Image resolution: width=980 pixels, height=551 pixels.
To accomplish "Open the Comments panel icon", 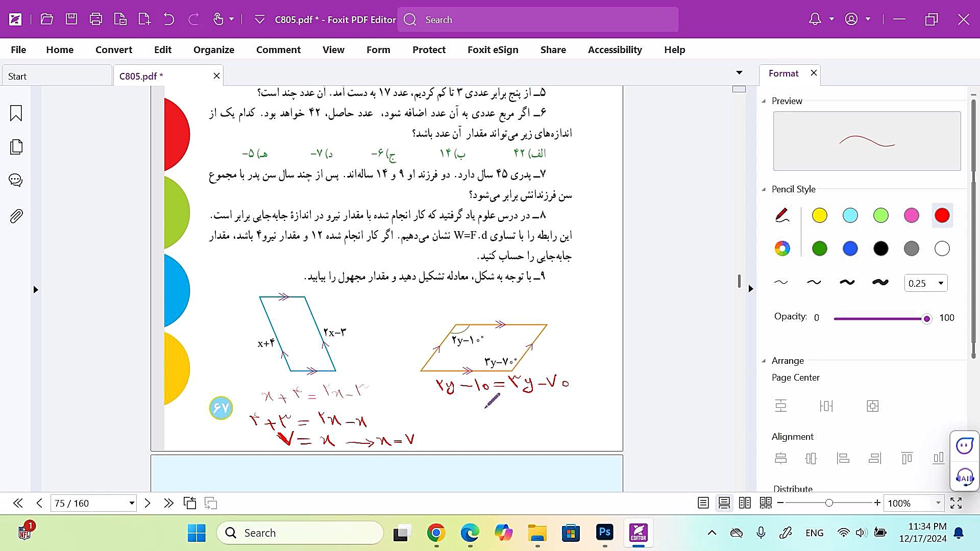I will [16, 180].
